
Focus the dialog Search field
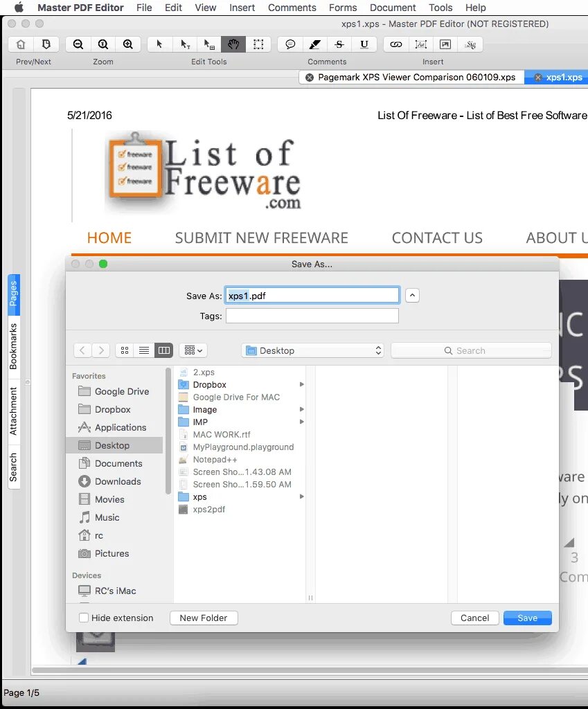coord(471,350)
